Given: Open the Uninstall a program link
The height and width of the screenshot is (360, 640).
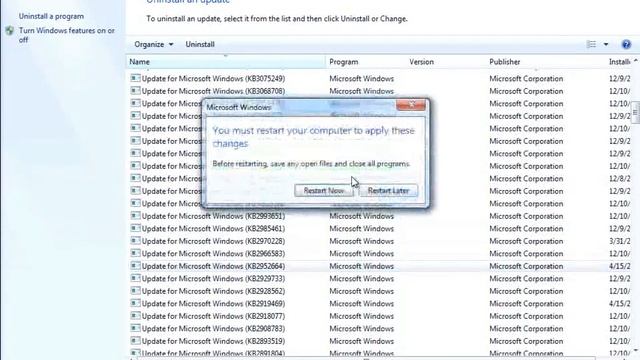Looking at the screenshot, I should 51,16.
